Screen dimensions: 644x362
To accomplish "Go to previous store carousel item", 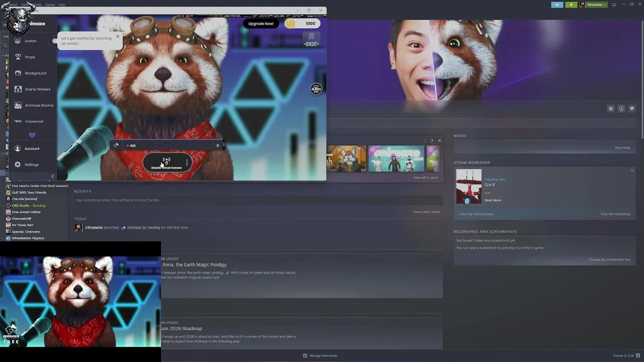I will 425,141.
